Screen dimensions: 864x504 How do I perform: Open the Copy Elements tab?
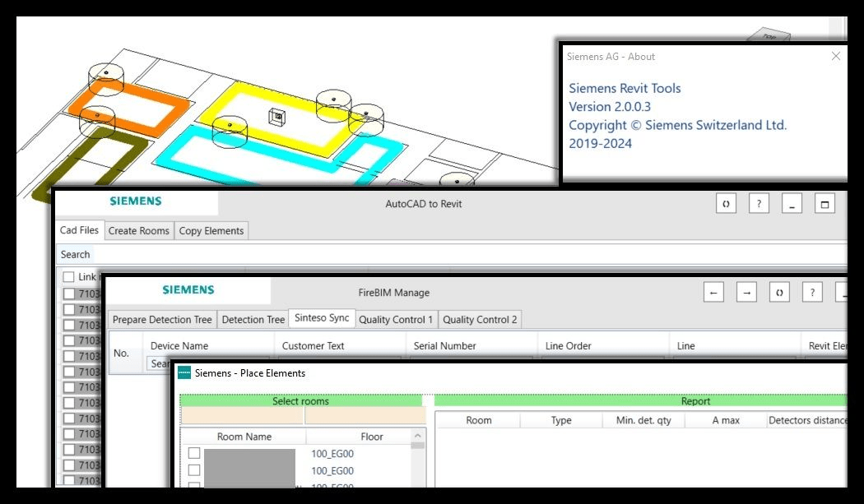tap(211, 231)
